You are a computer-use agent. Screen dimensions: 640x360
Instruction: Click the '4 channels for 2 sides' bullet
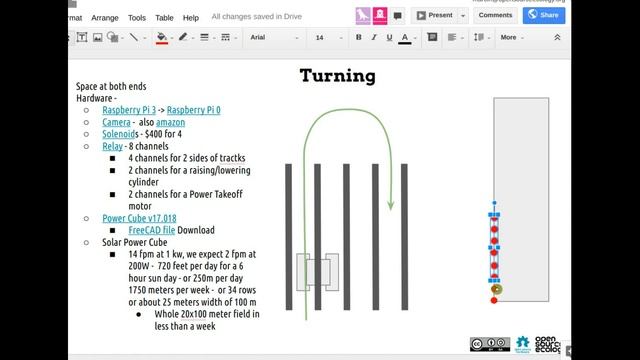point(187,158)
